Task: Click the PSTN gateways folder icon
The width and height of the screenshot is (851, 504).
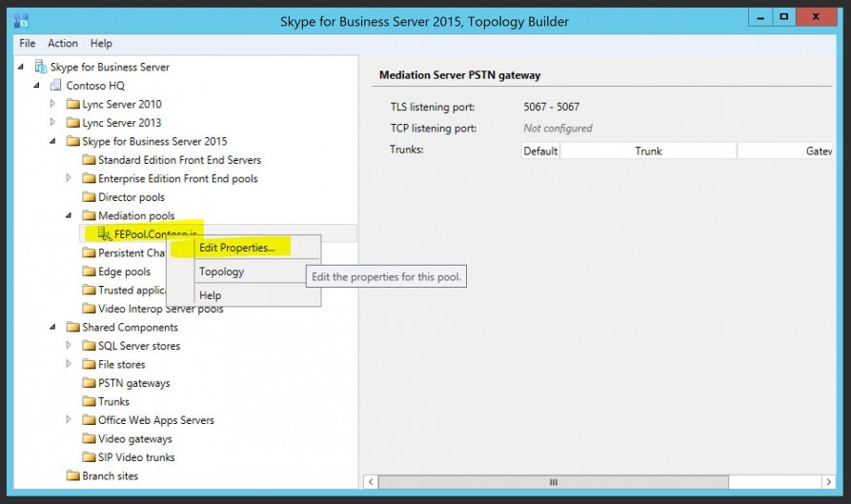Action: click(x=89, y=382)
